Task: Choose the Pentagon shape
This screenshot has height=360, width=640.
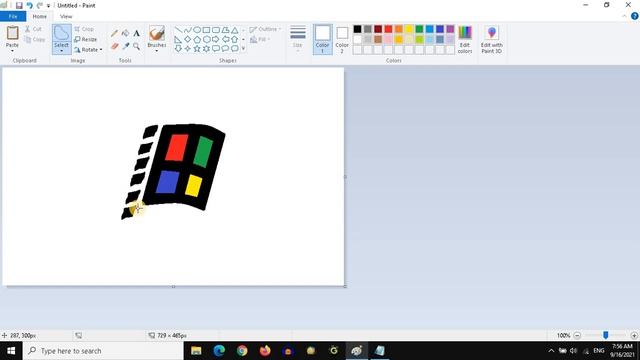Action: pyautogui.click(x=197, y=40)
